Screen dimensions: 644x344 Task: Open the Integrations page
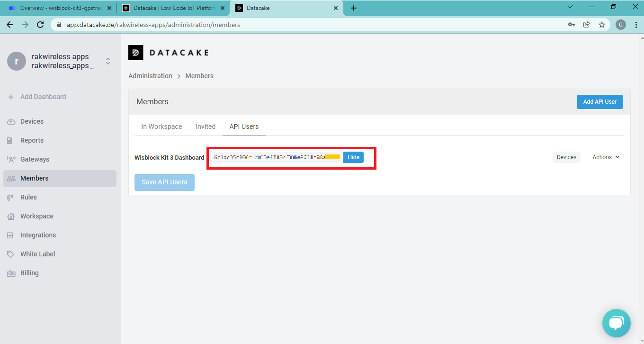[x=38, y=235]
